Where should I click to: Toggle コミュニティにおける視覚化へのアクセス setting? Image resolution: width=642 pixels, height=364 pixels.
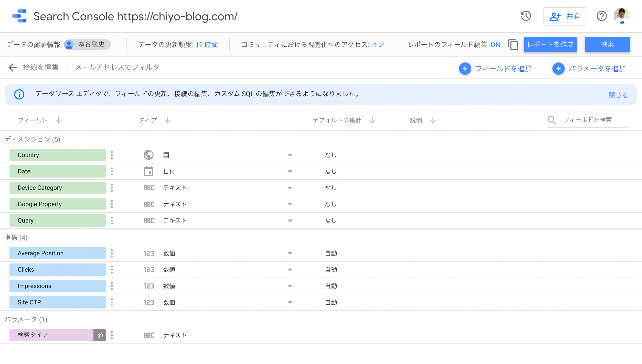point(377,44)
